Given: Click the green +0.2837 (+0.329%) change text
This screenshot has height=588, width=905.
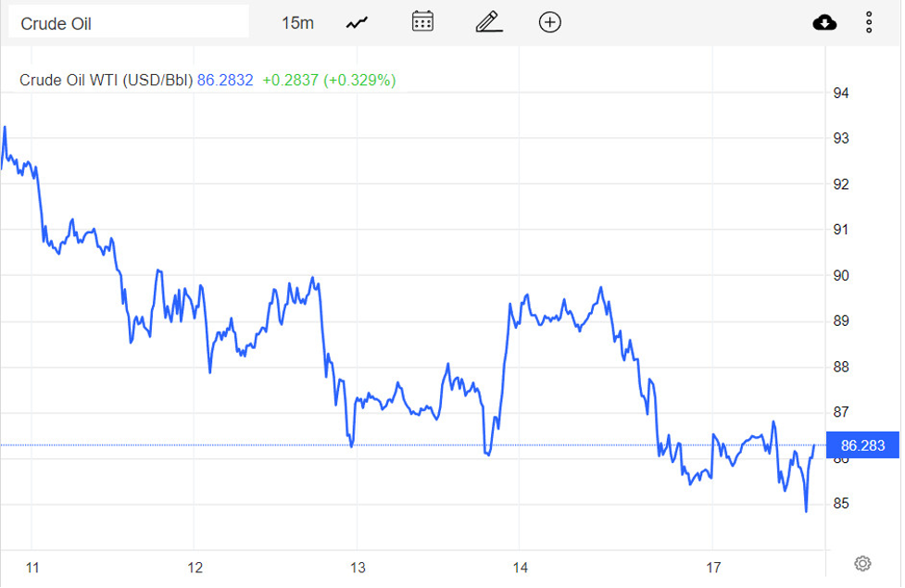Looking at the screenshot, I should pos(329,81).
